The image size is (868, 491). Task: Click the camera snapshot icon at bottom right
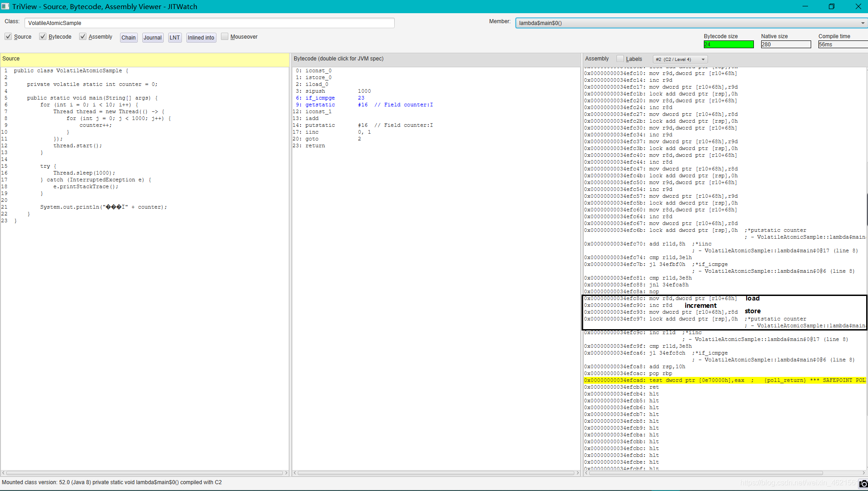click(863, 484)
